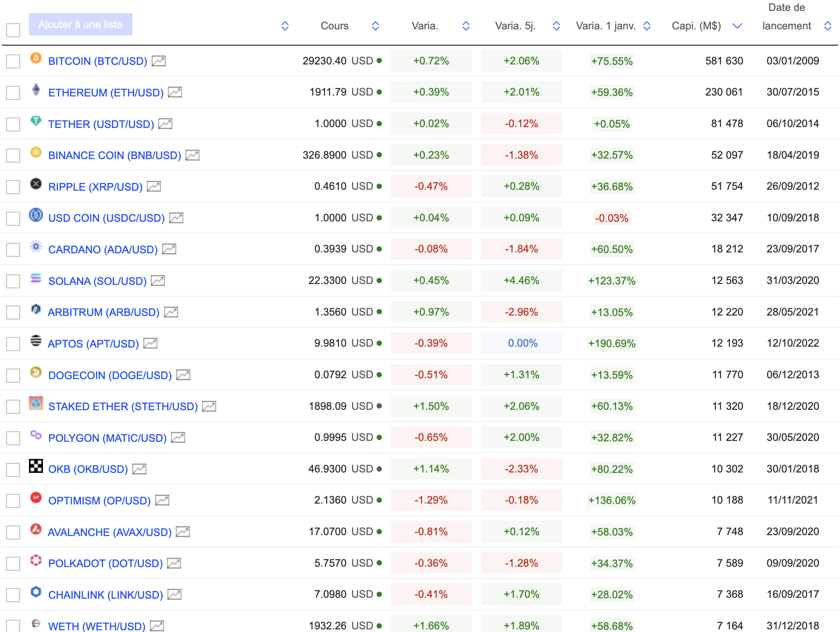Sort using arrows beside Date de lancement
Screen dimensions: 840x632
[x=828, y=26]
